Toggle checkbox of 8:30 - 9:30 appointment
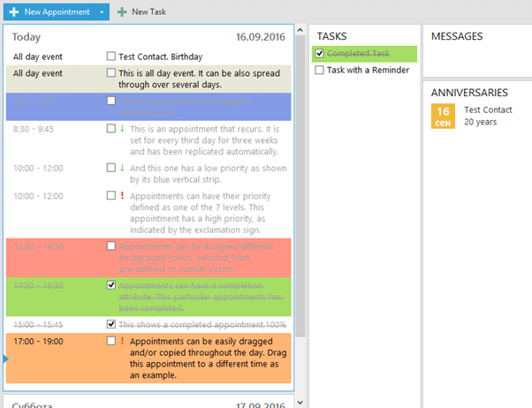Viewport: 532px width, 408px height. click(111, 101)
